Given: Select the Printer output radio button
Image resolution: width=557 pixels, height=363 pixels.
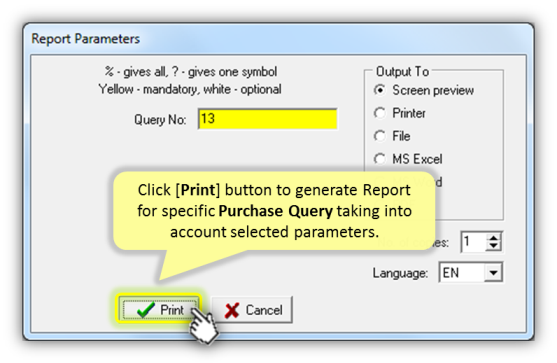Looking at the screenshot, I should pyautogui.click(x=380, y=113).
